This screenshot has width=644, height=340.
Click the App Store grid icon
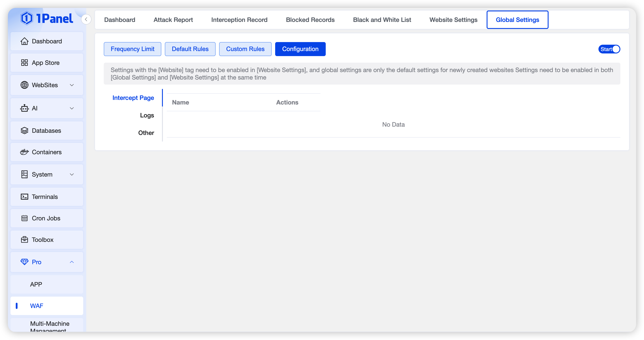(x=24, y=63)
